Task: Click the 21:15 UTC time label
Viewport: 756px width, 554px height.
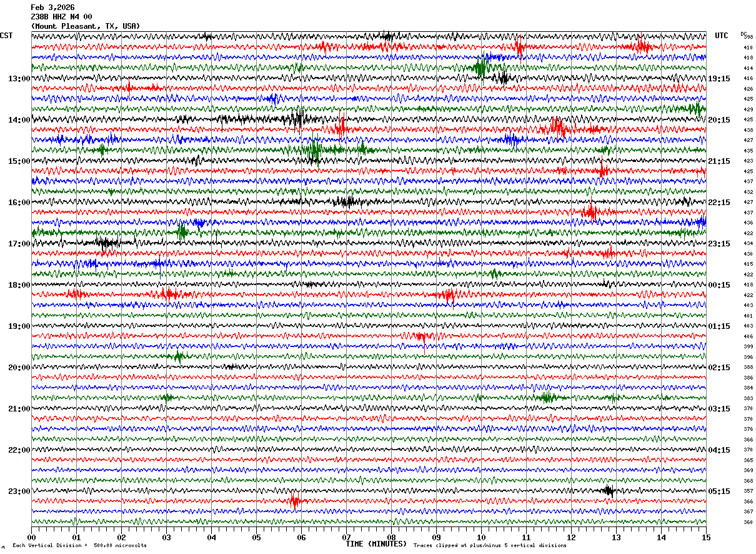Action: [x=719, y=161]
